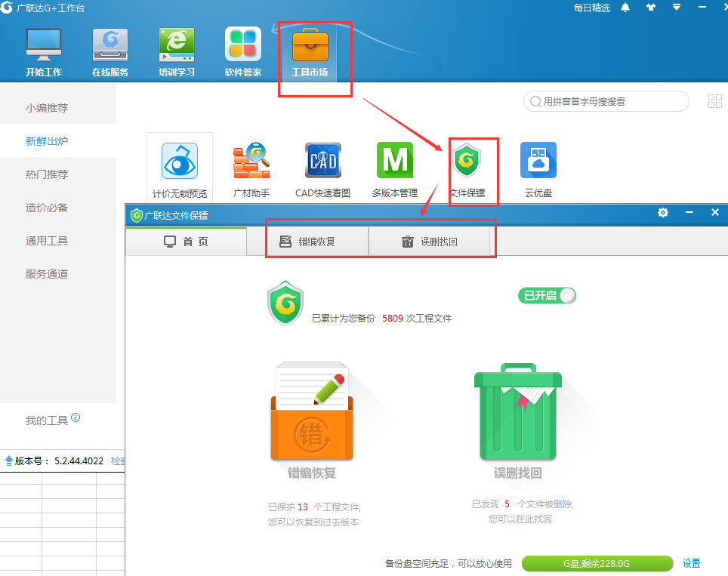Minimize the 文件保镖 window
This screenshot has width=728, height=576.
point(689,213)
